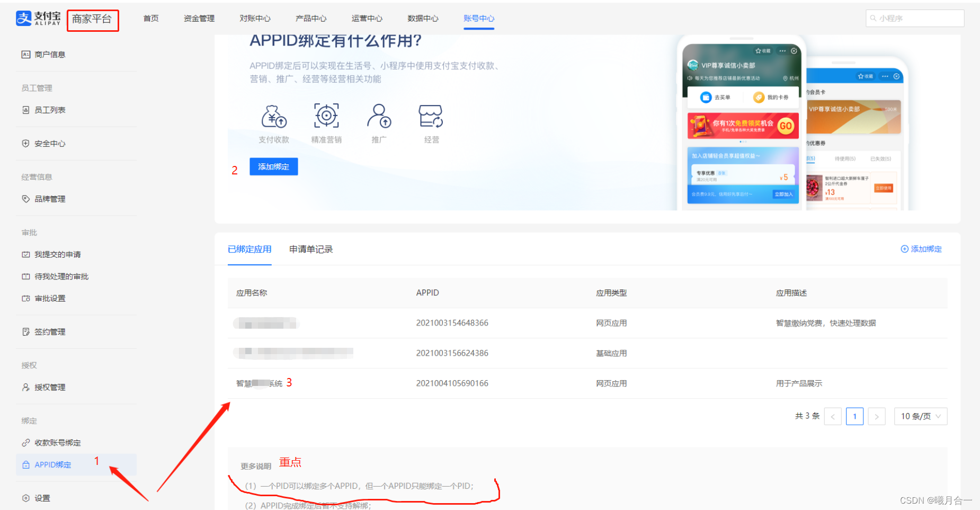
Task: Click the 审批设置 icon
Action: click(x=25, y=299)
